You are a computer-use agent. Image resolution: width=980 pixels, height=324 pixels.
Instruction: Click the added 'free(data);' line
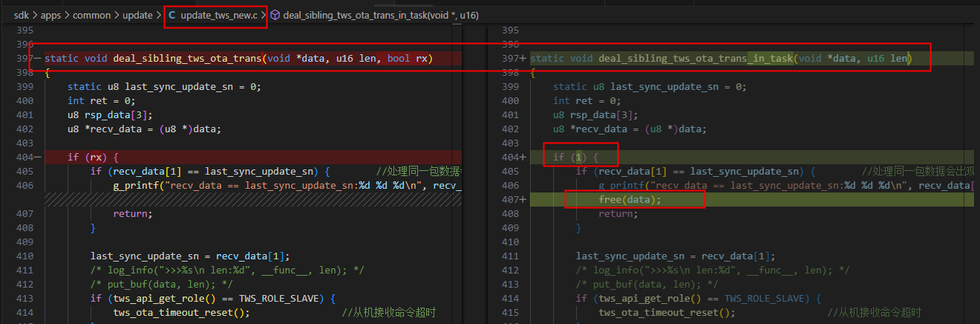630,200
